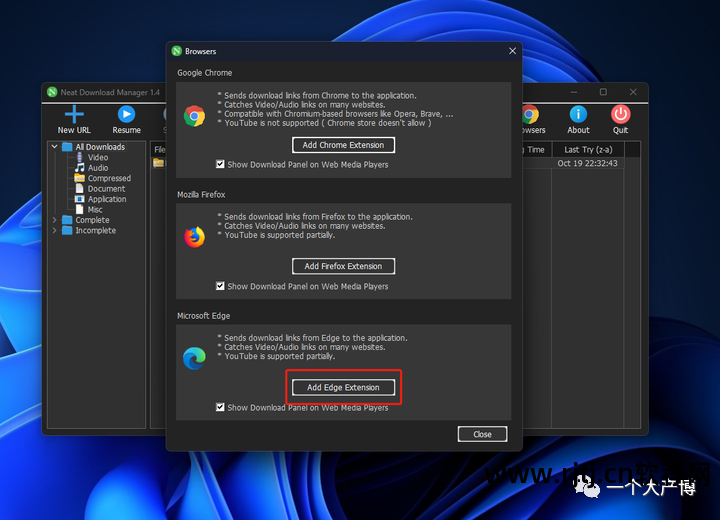Image resolution: width=720 pixels, height=520 pixels.
Task: Click the Time column header
Action: pos(535,150)
